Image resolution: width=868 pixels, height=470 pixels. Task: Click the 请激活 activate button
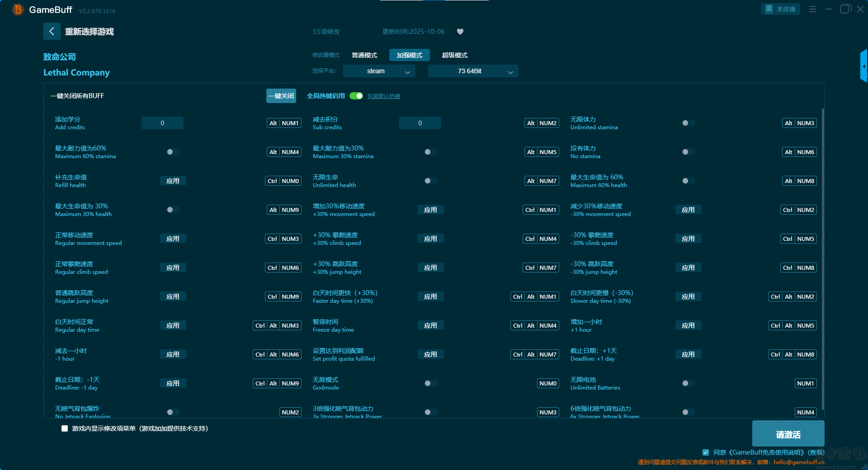tap(788, 434)
